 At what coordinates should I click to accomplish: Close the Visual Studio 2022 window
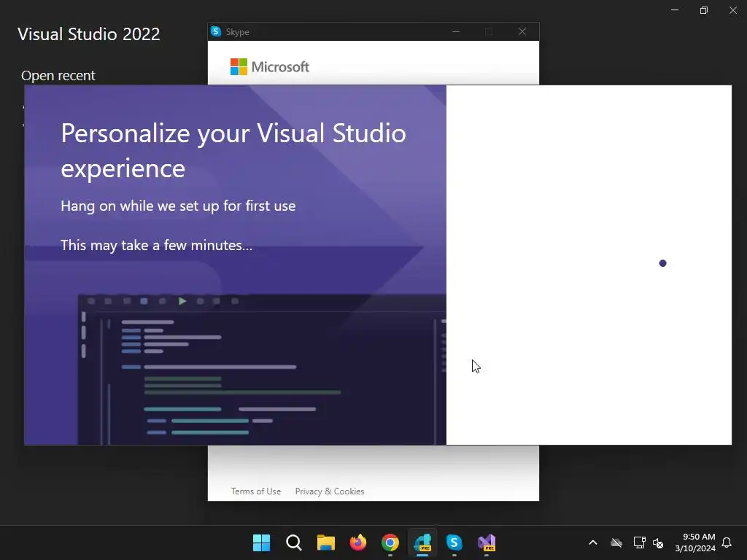(732, 10)
